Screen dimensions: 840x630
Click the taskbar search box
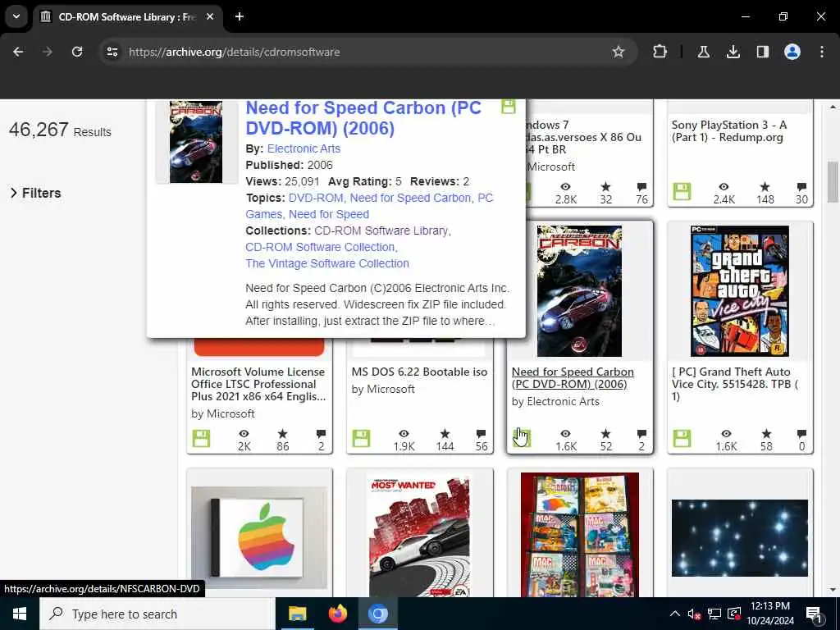(x=157, y=614)
